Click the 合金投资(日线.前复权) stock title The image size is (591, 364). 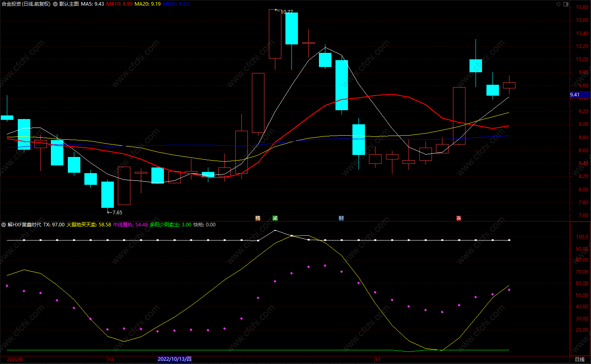[26, 4]
